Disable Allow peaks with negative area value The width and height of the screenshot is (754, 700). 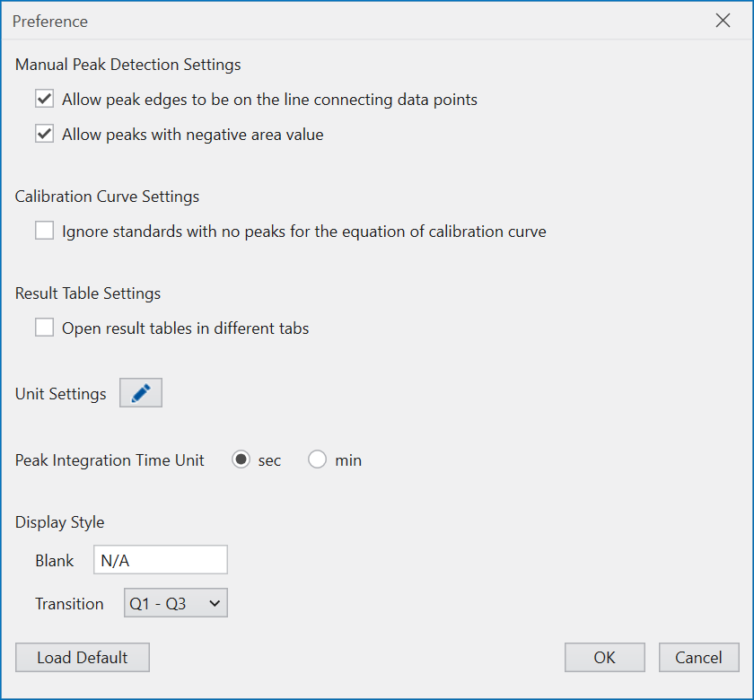(x=45, y=136)
